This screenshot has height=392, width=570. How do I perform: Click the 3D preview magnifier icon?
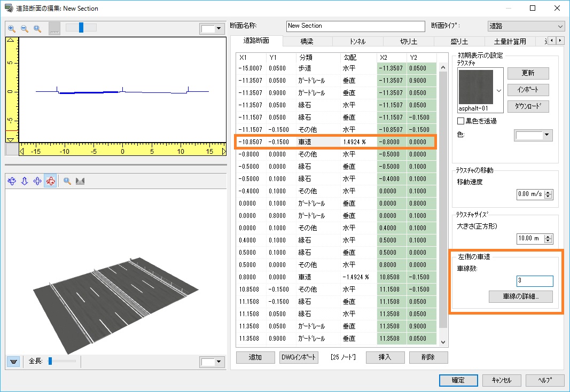click(x=68, y=181)
